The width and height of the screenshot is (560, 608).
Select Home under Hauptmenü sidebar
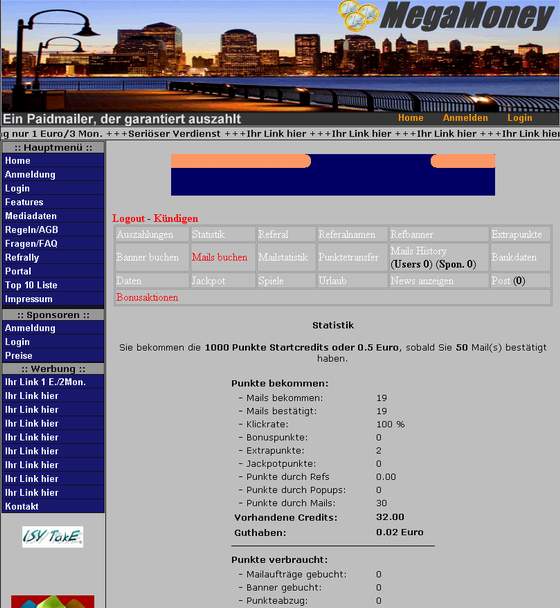(x=17, y=161)
